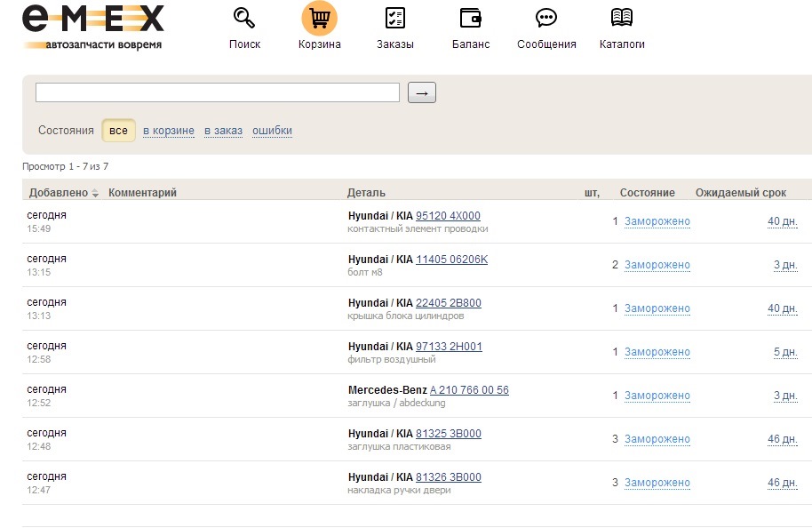The width and height of the screenshot is (812, 528).
Task: Open part number 81326 3B000
Action: click(449, 476)
